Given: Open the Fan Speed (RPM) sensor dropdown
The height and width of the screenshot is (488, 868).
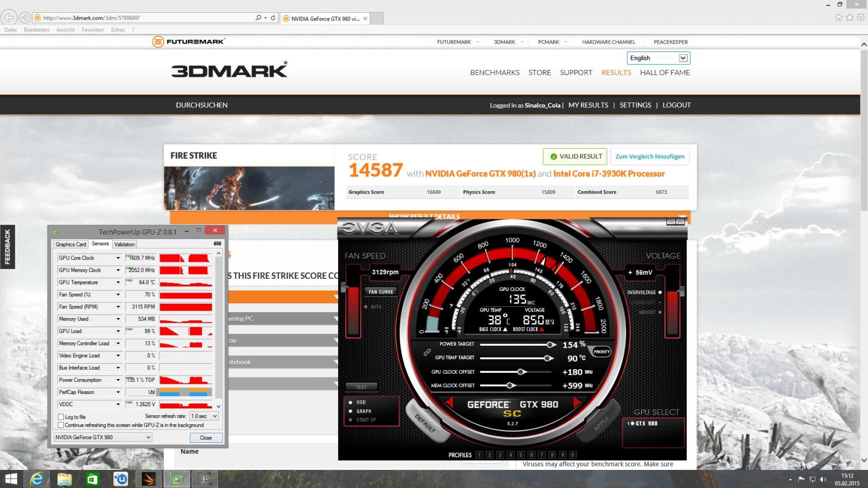Looking at the screenshot, I should point(118,307).
